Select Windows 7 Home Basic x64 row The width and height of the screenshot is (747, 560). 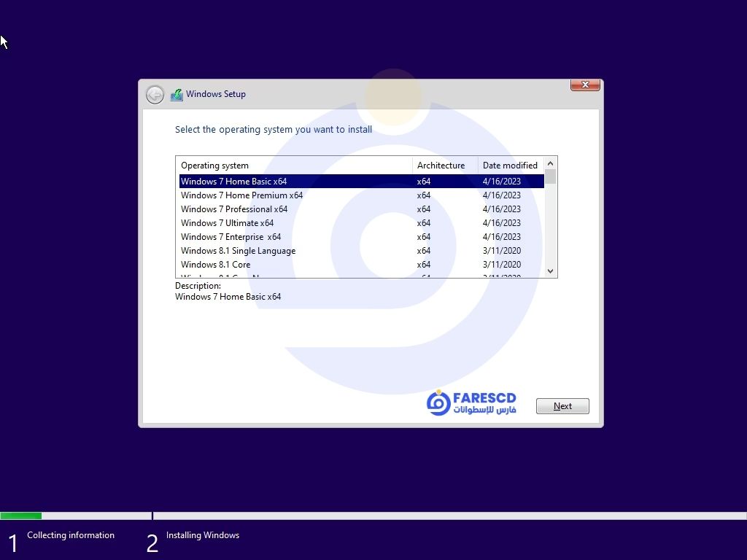coord(362,182)
